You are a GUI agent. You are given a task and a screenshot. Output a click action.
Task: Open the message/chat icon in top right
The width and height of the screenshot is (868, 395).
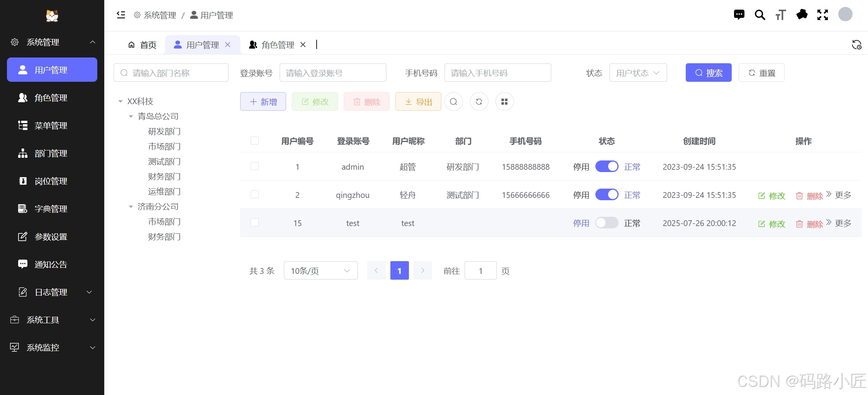point(739,15)
